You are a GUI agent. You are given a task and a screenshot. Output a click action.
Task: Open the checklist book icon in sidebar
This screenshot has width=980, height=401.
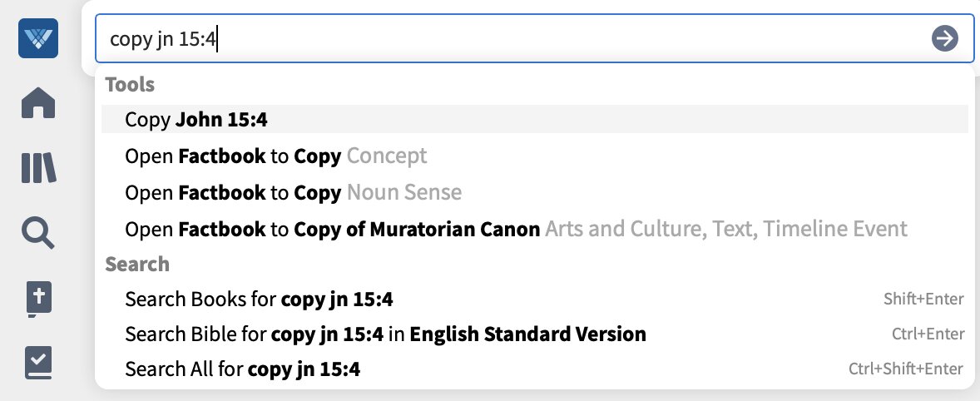click(x=38, y=362)
